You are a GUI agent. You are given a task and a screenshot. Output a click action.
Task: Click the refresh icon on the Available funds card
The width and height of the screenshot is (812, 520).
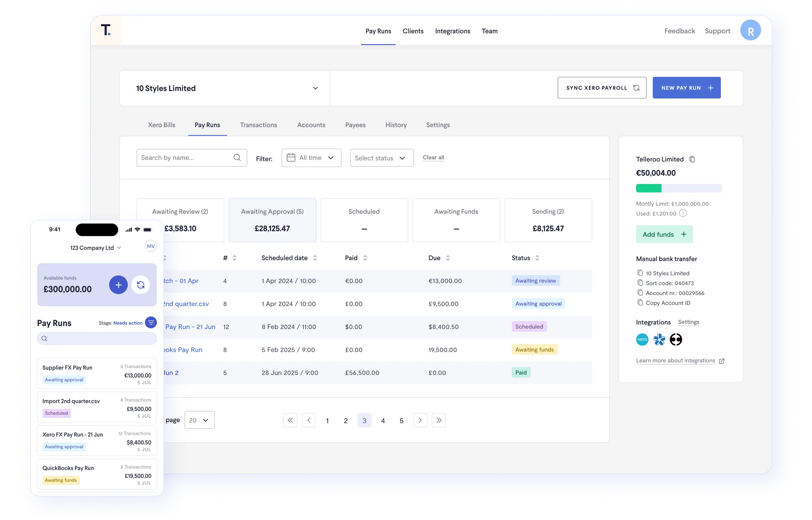pyautogui.click(x=141, y=285)
